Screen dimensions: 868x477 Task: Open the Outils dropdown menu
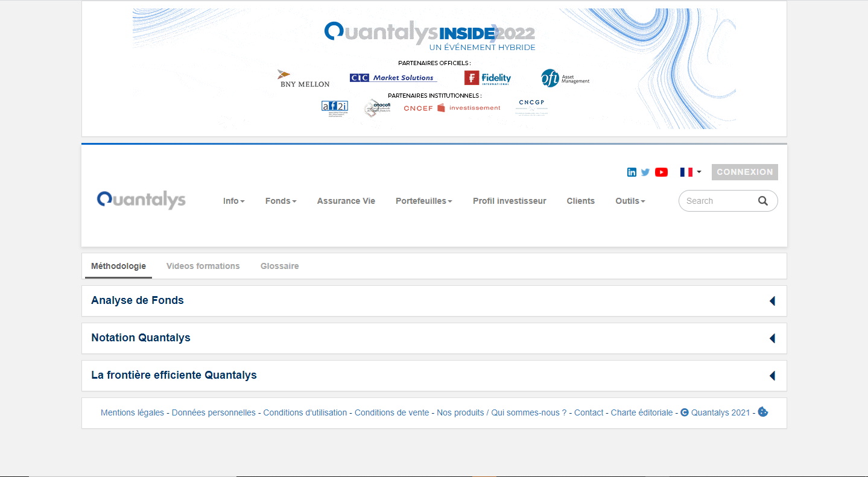click(630, 201)
